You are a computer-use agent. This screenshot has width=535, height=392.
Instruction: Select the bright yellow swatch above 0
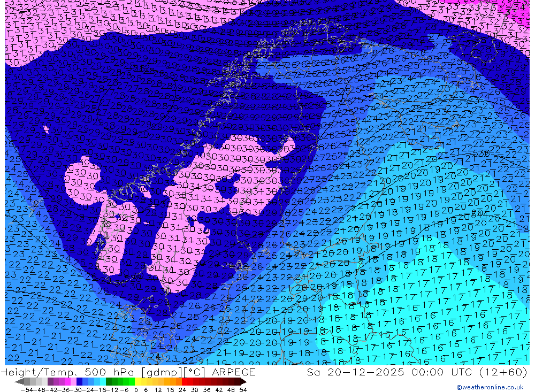tap(138, 382)
